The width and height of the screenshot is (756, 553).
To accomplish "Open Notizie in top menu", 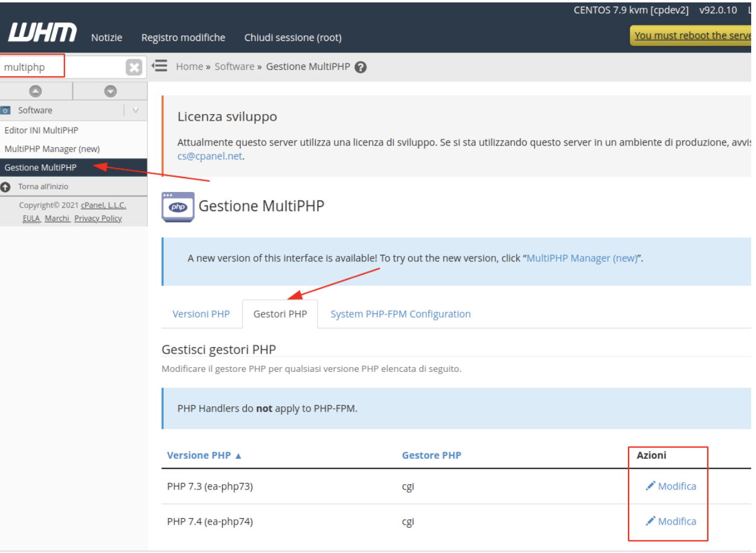I will [x=106, y=37].
